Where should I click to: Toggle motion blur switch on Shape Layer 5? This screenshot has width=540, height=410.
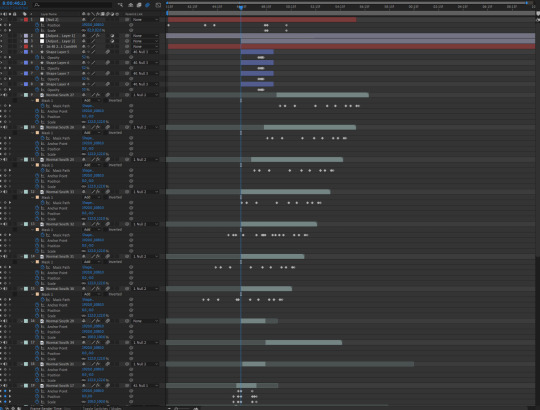click(x=108, y=52)
